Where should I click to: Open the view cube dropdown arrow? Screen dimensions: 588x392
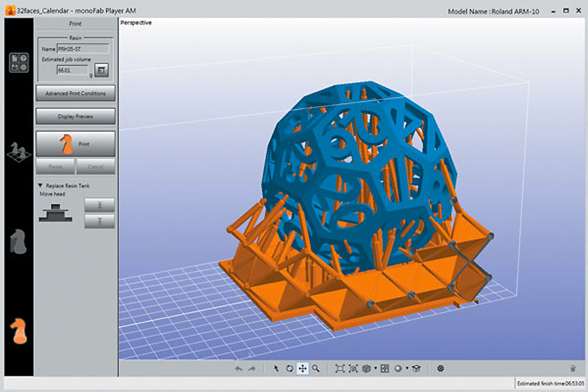click(x=376, y=368)
